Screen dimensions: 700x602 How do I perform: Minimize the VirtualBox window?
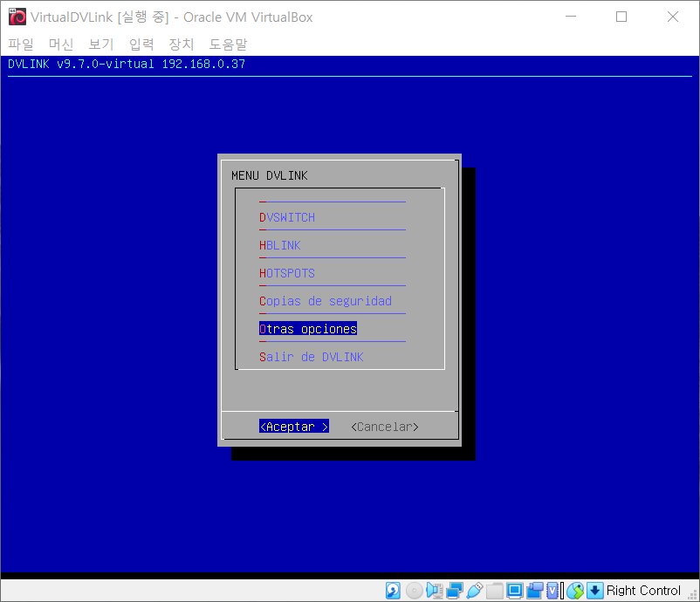pyautogui.click(x=571, y=17)
